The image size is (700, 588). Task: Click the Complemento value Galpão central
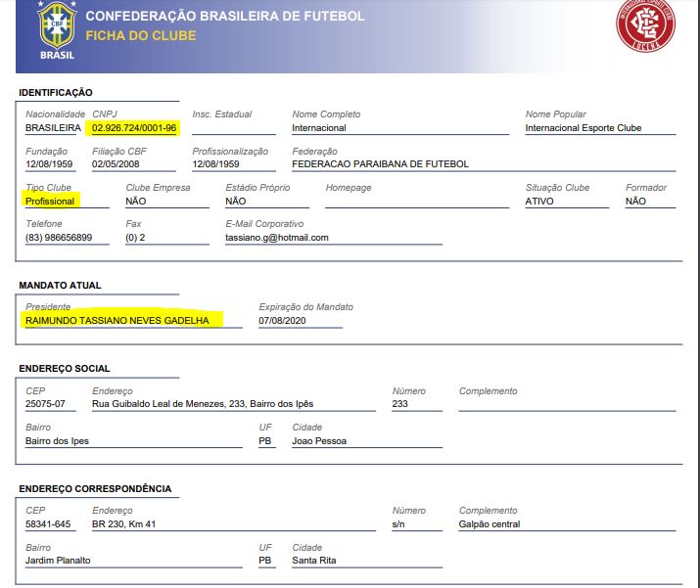(490, 524)
